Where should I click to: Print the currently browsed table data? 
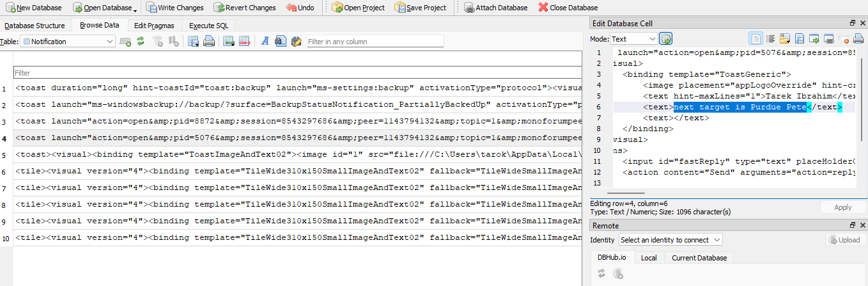(x=208, y=42)
